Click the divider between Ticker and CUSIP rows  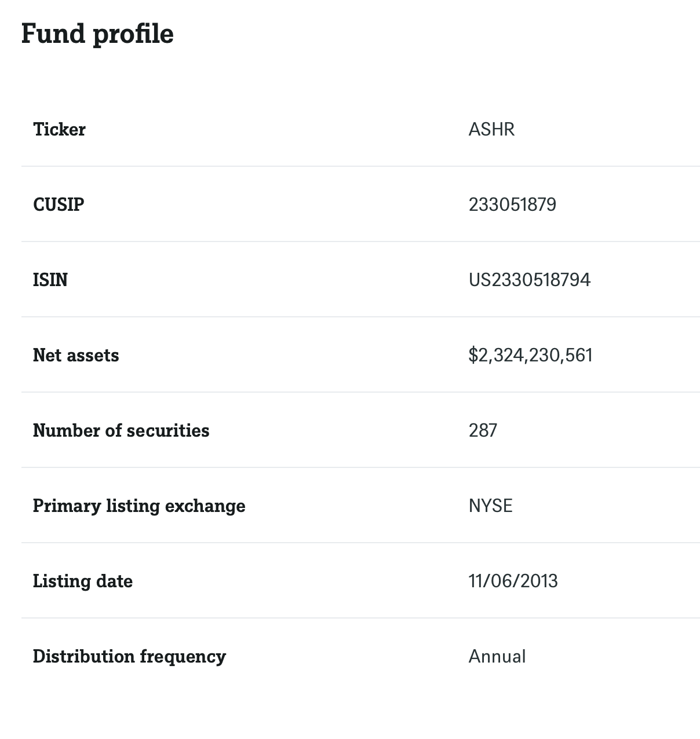360,166
